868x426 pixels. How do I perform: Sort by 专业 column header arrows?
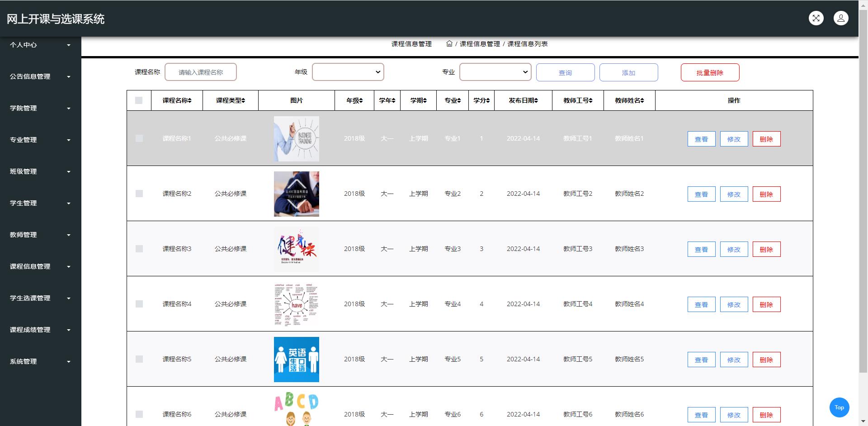pyautogui.click(x=459, y=100)
